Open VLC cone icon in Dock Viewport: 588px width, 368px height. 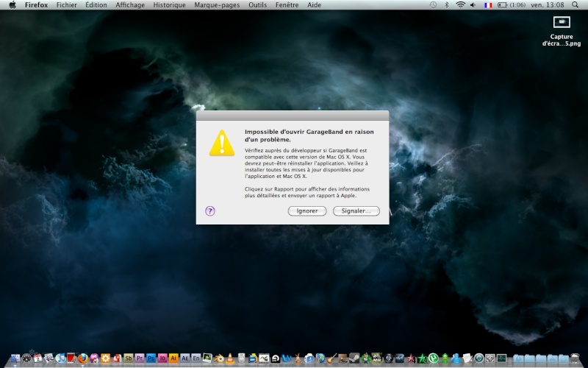click(x=229, y=358)
